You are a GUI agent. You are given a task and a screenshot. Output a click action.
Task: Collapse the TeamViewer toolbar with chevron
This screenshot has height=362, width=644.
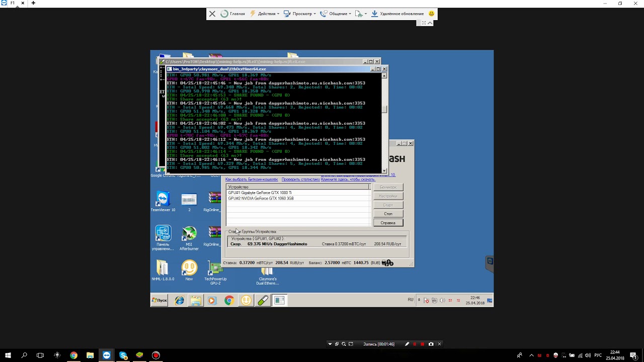430,23
